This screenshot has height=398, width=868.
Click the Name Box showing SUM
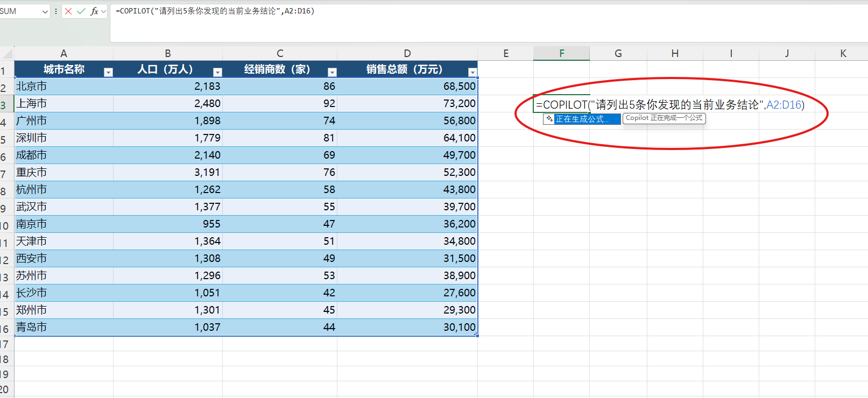[x=20, y=11]
